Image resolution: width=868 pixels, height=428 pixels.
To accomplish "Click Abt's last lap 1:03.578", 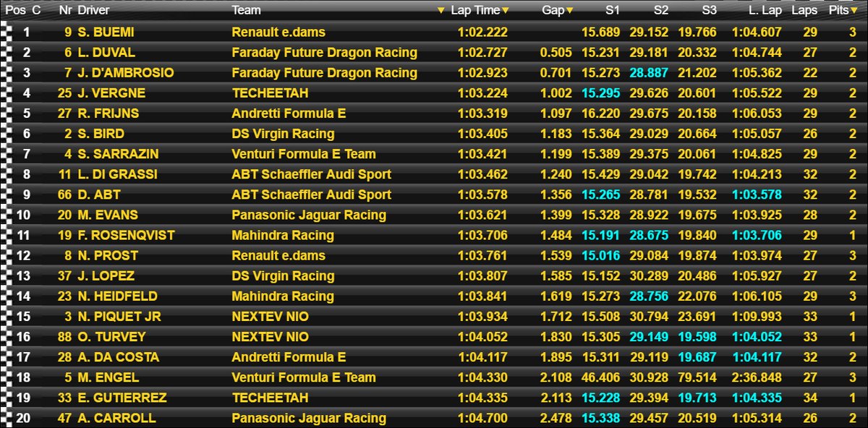I will (x=757, y=194).
